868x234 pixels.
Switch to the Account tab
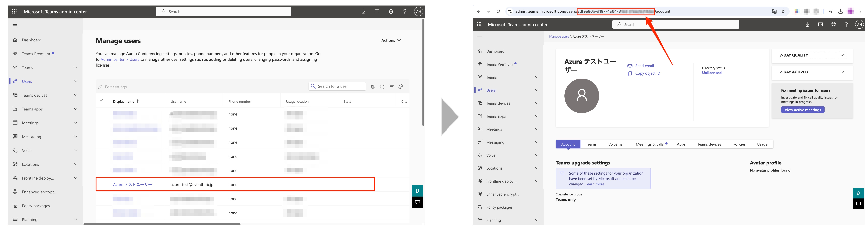[568, 144]
